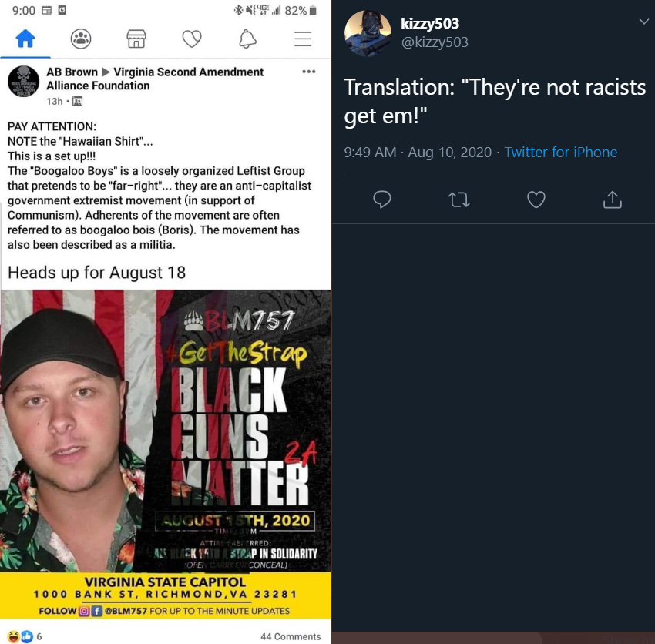Open the Facebook Home tab
655x644 pixels.
click(x=25, y=39)
